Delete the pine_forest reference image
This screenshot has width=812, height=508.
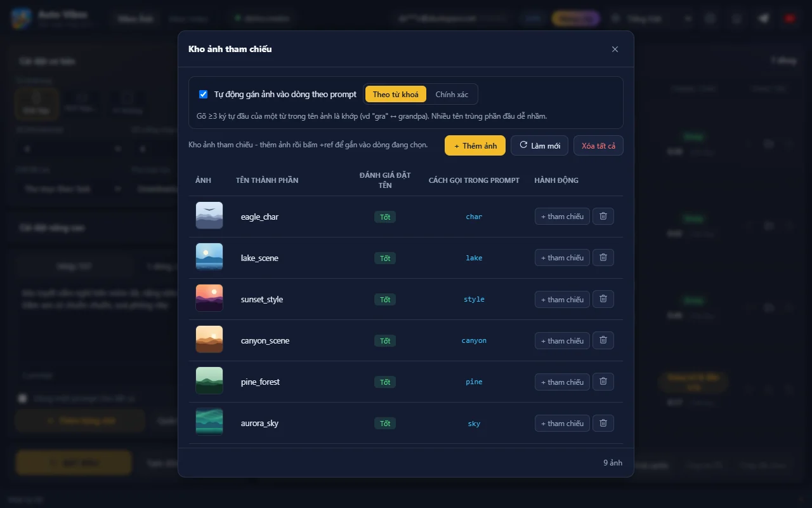click(603, 382)
